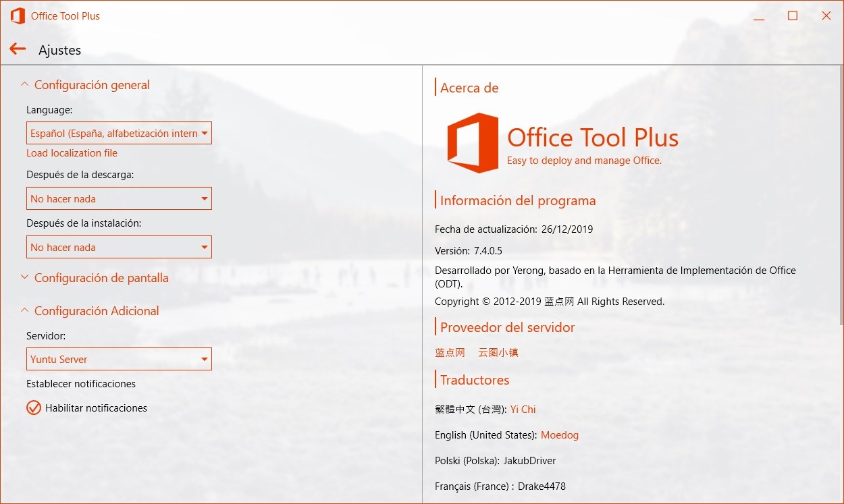Click the Load localization file link
This screenshot has width=844, height=504.
pos(72,153)
